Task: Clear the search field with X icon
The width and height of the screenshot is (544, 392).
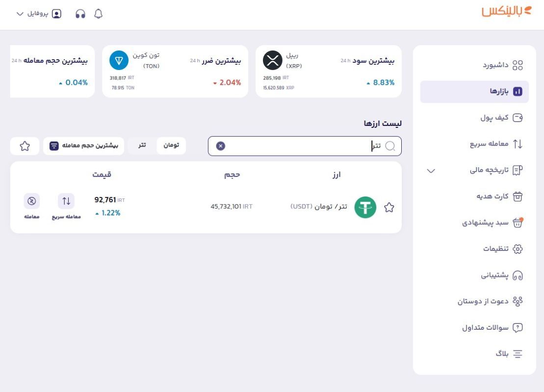Action: (x=221, y=146)
